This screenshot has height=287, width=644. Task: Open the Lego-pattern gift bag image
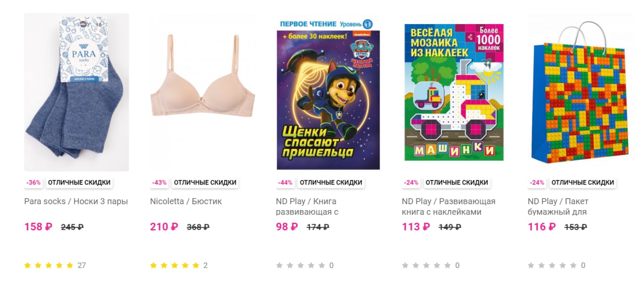580,92
